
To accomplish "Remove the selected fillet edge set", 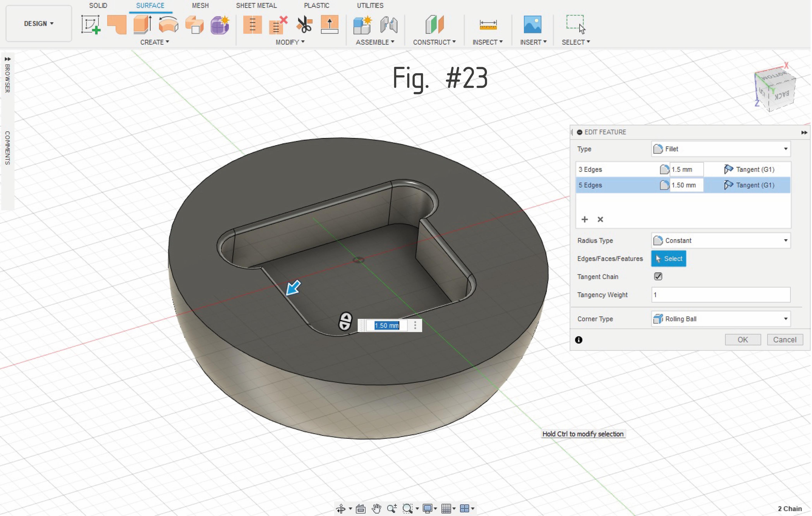I will pos(600,219).
